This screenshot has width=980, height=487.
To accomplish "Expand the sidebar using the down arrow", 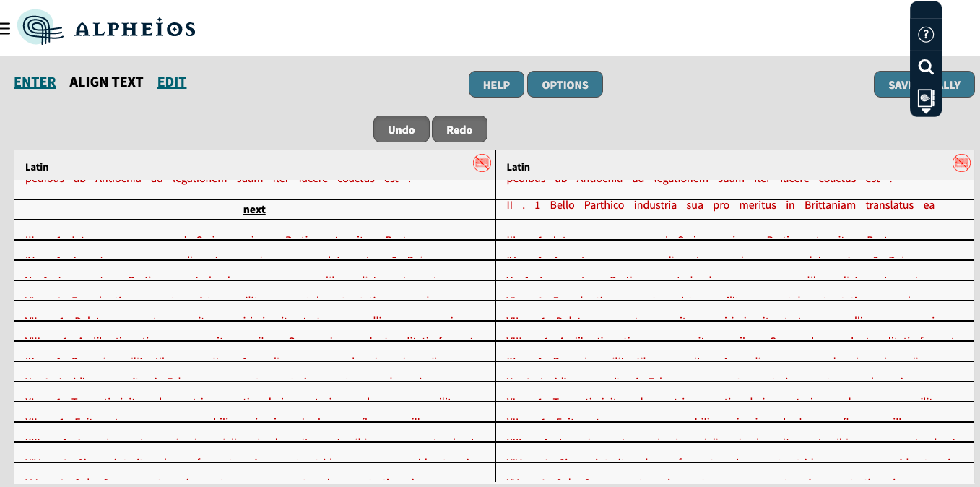I will pyautogui.click(x=925, y=110).
